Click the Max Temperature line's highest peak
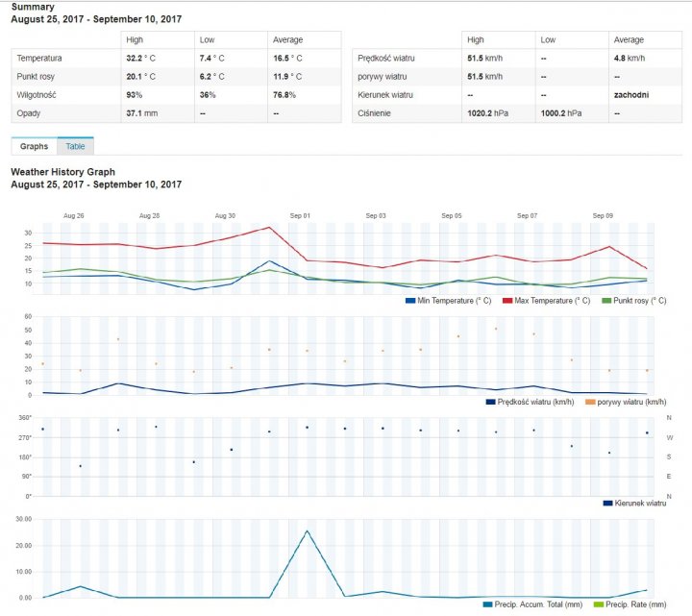This screenshot has height=616, width=692. (269, 228)
